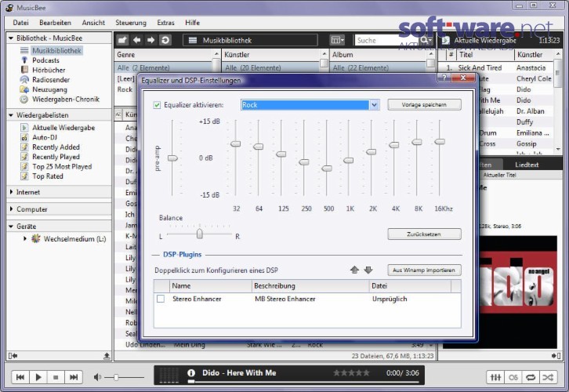Image resolution: width=569 pixels, height=392 pixels.
Task: Open the Bearbeiten menu
Action: 55,23
